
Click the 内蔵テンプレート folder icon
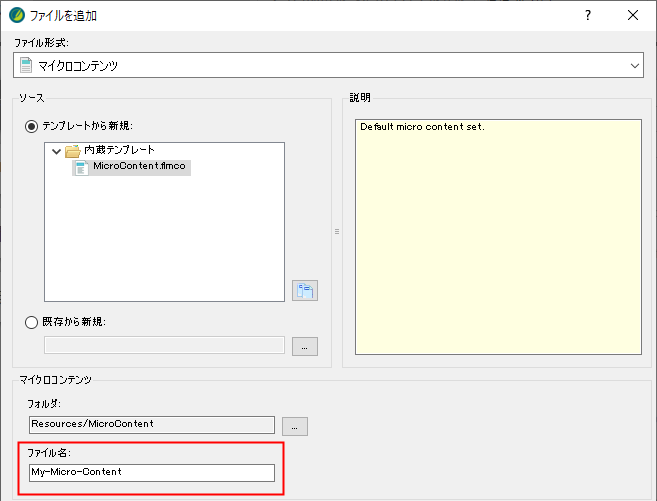[72, 150]
